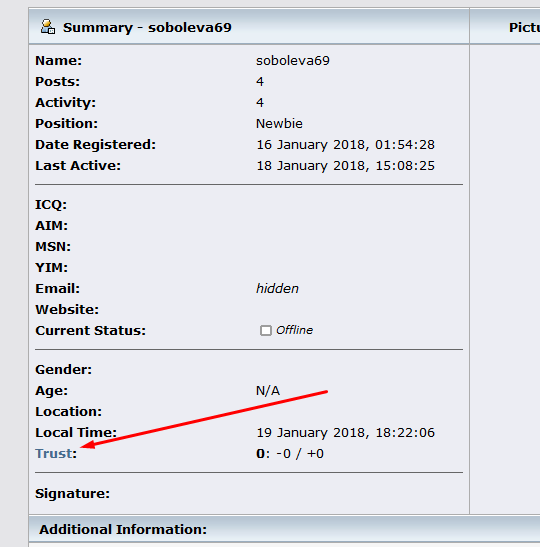
Task: Click the Email label
Action: point(58,289)
